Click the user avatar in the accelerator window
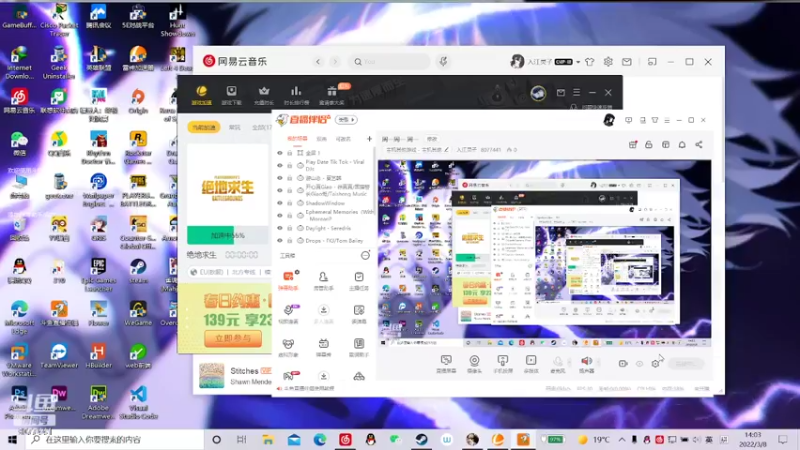 pyautogui.click(x=538, y=93)
